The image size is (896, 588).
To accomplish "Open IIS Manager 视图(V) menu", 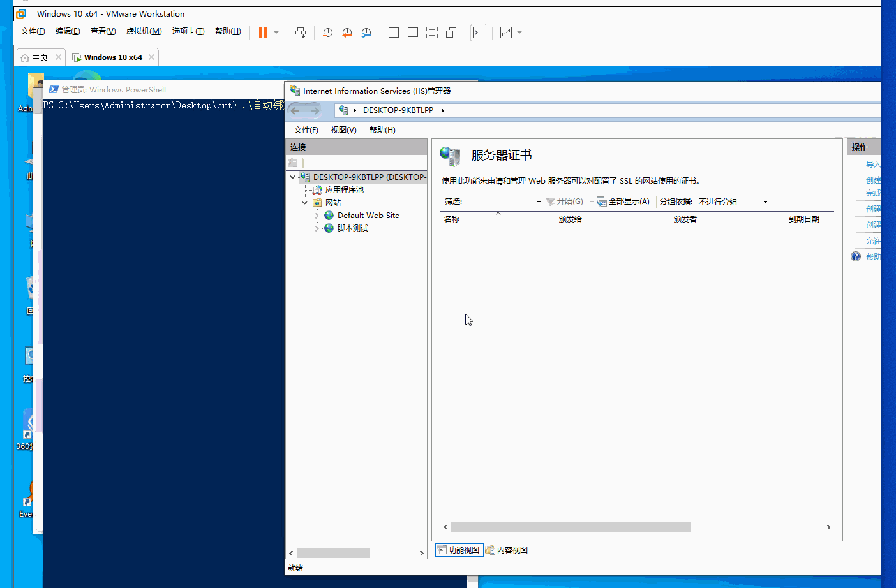I will [343, 130].
